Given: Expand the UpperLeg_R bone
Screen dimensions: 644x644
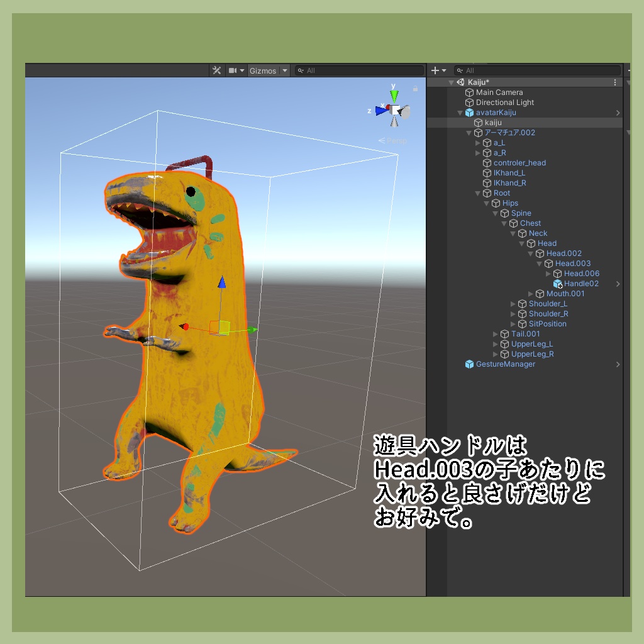Looking at the screenshot, I should tap(496, 354).
